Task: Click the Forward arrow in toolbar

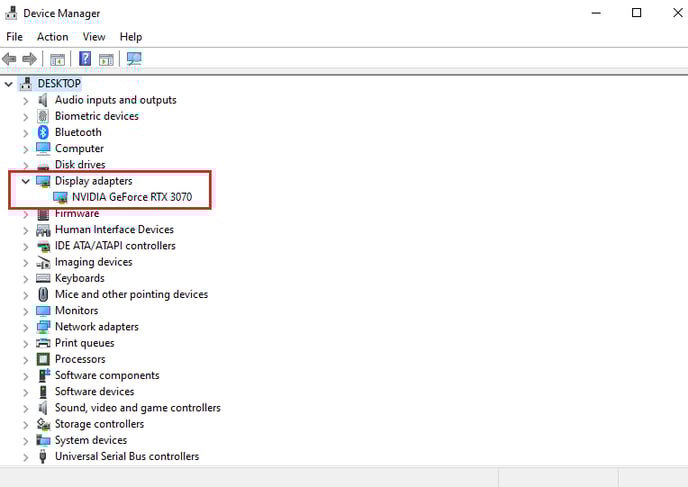Action: click(30, 59)
